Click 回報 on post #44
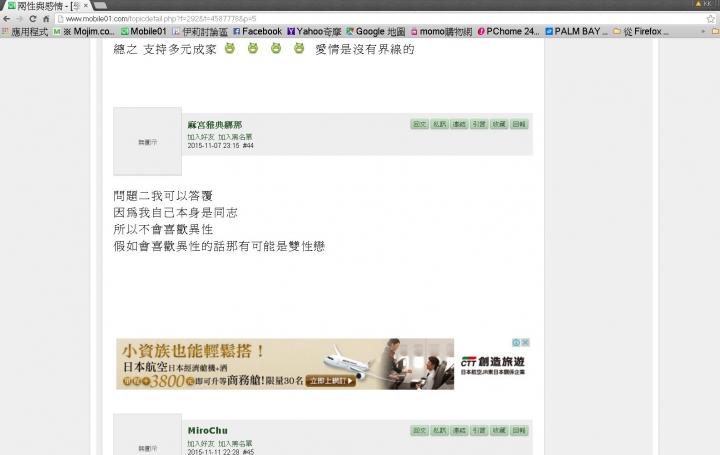The width and height of the screenshot is (720, 455). (x=519, y=124)
